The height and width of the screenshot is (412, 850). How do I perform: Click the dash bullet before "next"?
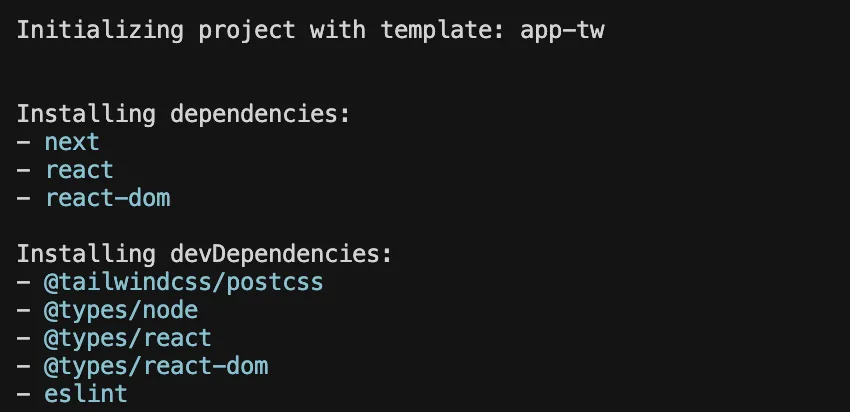coord(23,142)
